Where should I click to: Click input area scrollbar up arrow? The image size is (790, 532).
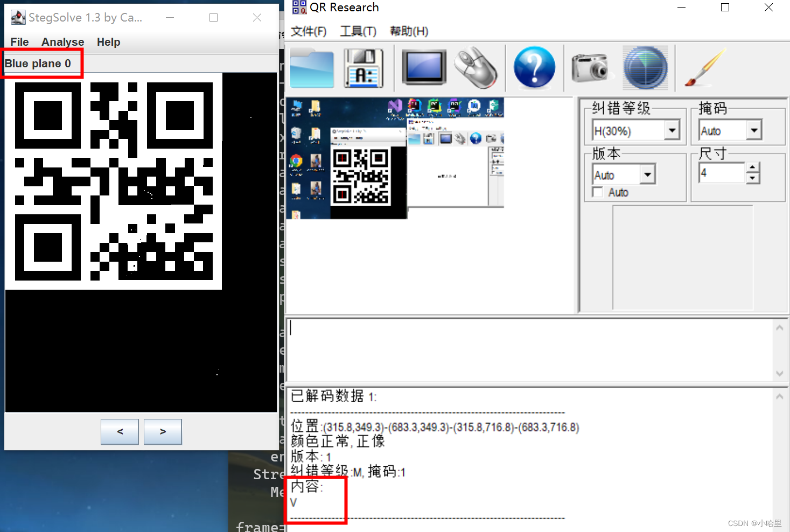(780, 327)
